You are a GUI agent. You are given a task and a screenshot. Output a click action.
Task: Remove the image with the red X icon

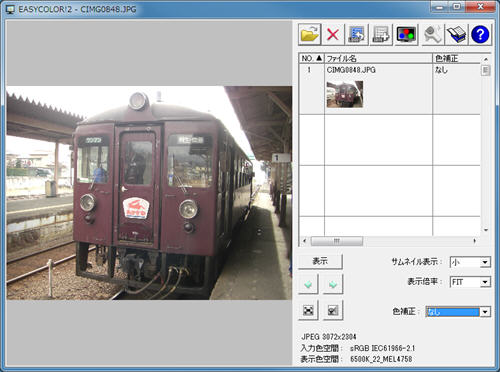click(x=333, y=34)
